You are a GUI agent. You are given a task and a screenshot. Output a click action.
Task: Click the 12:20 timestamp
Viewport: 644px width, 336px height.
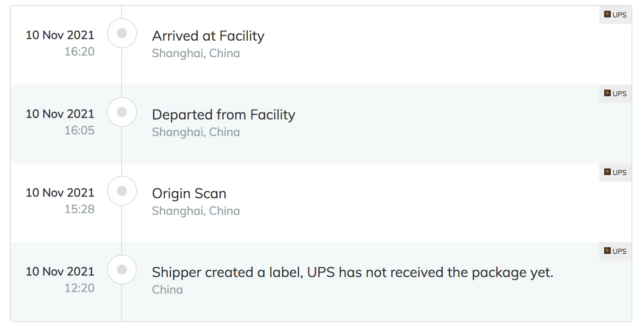pyautogui.click(x=80, y=288)
